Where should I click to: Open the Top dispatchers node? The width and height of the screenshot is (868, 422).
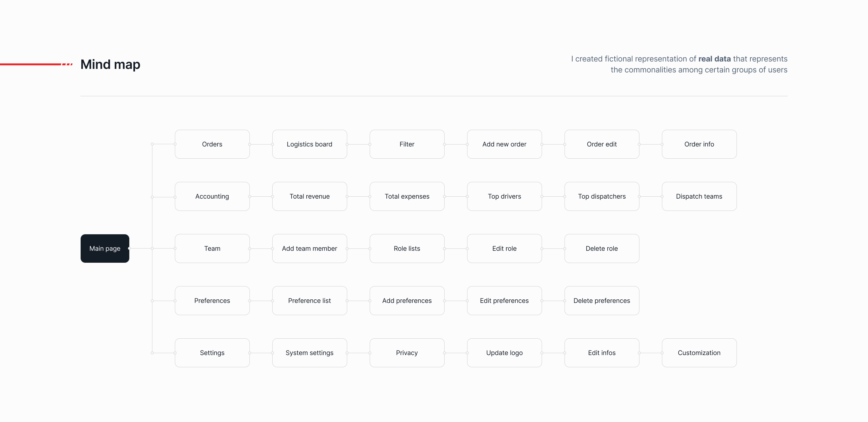click(601, 196)
